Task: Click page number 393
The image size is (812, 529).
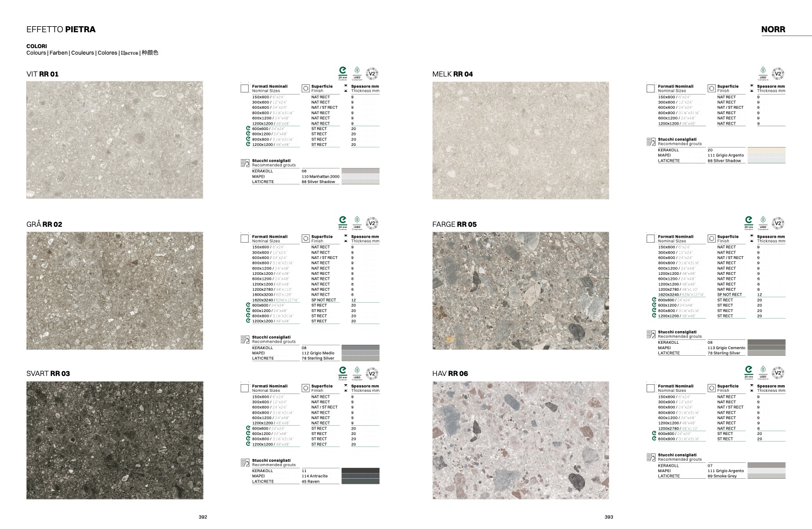Action: click(609, 517)
